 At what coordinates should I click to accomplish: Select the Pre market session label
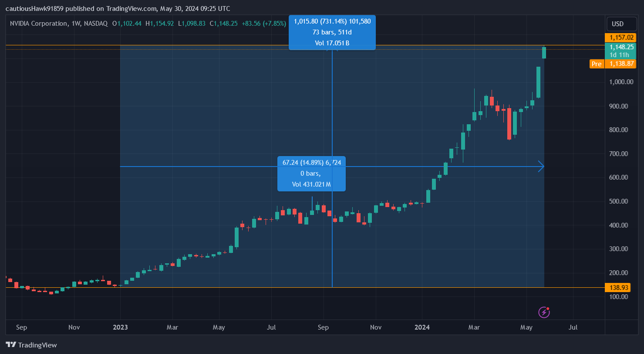coord(597,64)
